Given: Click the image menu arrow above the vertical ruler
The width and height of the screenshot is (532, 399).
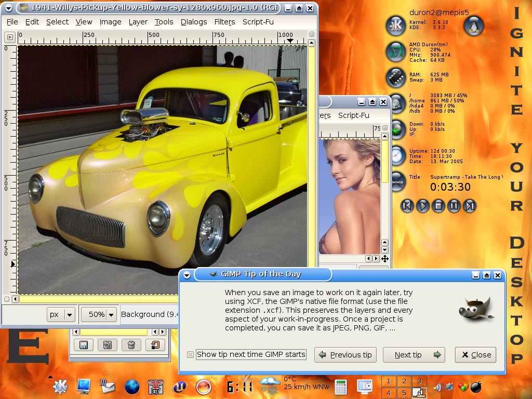Looking at the screenshot, I should coord(9,37).
